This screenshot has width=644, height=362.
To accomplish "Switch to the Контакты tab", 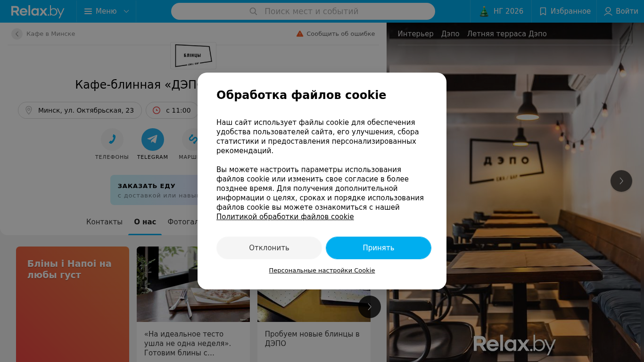I will click(x=104, y=222).
